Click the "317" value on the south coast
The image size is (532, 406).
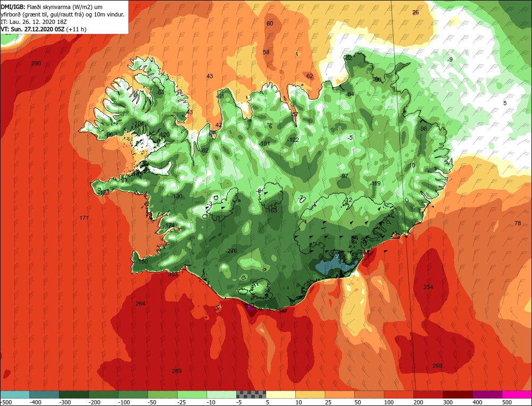tap(282, 310)
